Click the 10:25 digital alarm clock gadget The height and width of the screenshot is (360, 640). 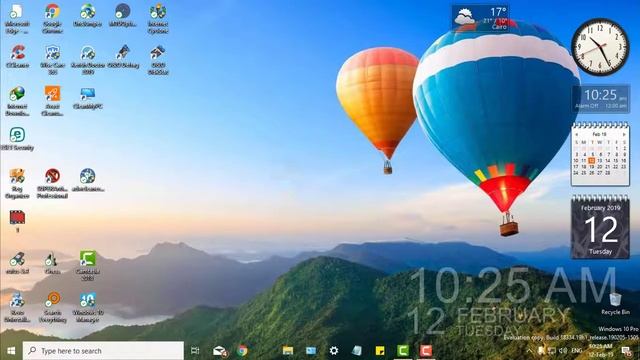(600, 99)
